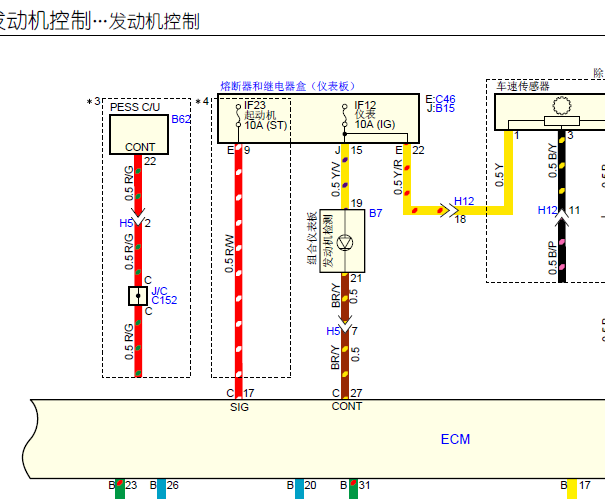Click the CONT box inside PESS C/U
The width and height of the screenshot is (605, 499).
tap(139, 135)
